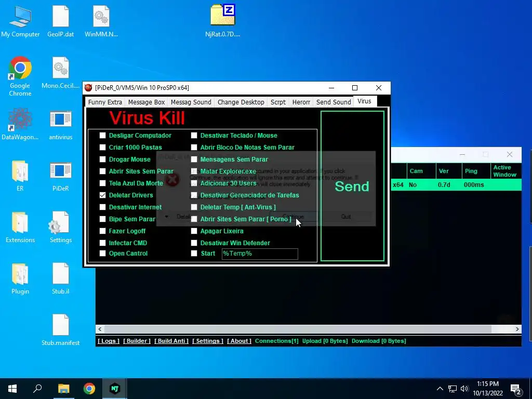Open [ Settings ] link in main window
Screen dimensions: 532x399
208,341
